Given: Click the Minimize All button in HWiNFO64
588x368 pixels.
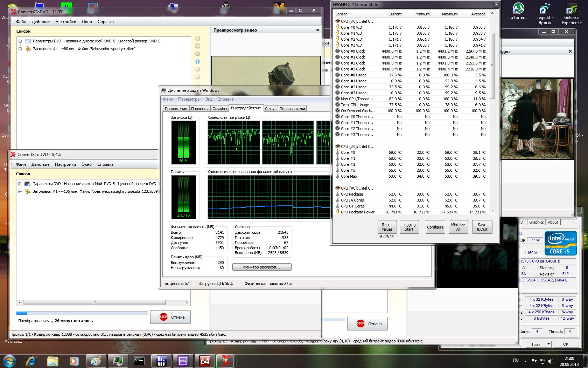Looking at the screenshot, I should coord(458,227).
